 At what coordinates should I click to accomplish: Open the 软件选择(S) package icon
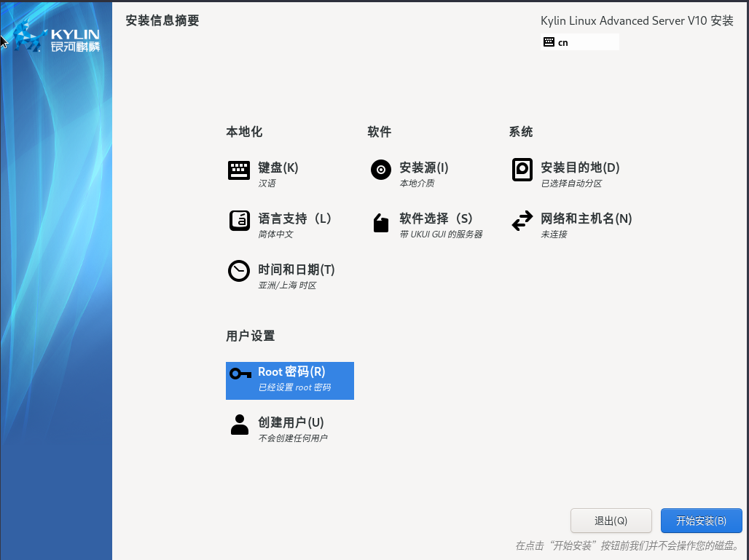point(380,222)
